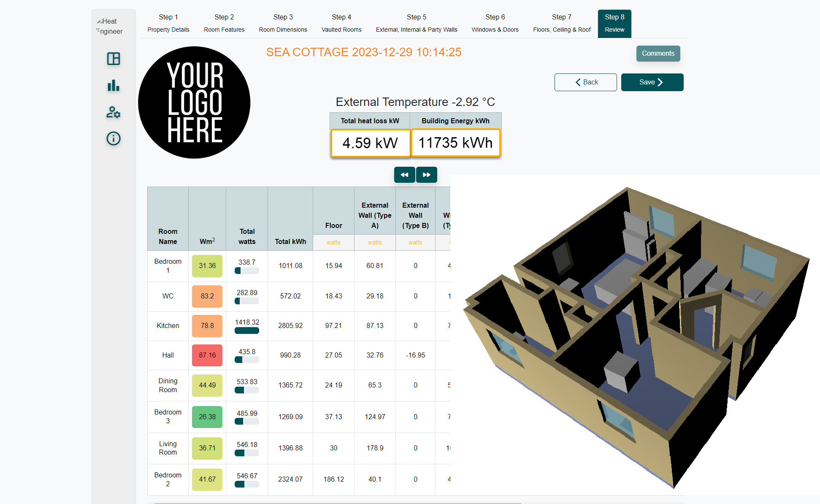
Task: Toggle the Hall row switch
Action: tap(246, 360)
